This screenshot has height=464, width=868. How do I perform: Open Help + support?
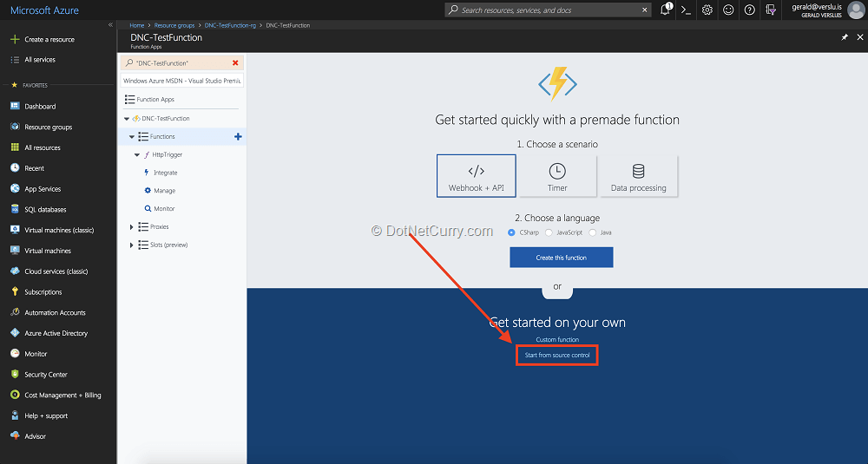point(46,415)
